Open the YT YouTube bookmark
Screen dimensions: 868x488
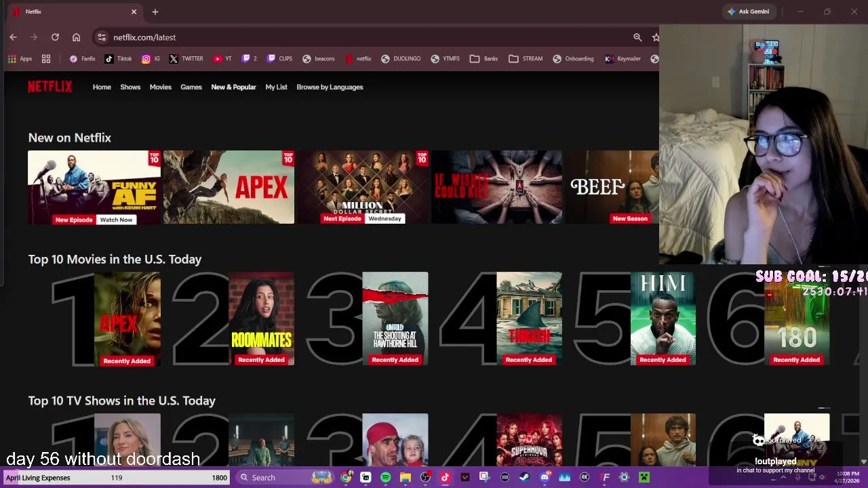coord(222,59)
